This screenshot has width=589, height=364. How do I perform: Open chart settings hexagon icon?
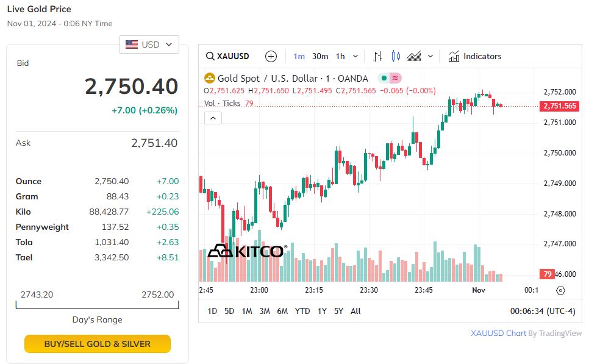(x=561, y=290)
